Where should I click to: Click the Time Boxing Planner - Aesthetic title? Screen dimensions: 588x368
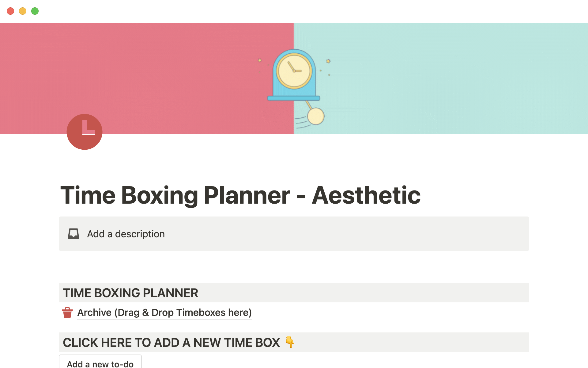(240, 195)
